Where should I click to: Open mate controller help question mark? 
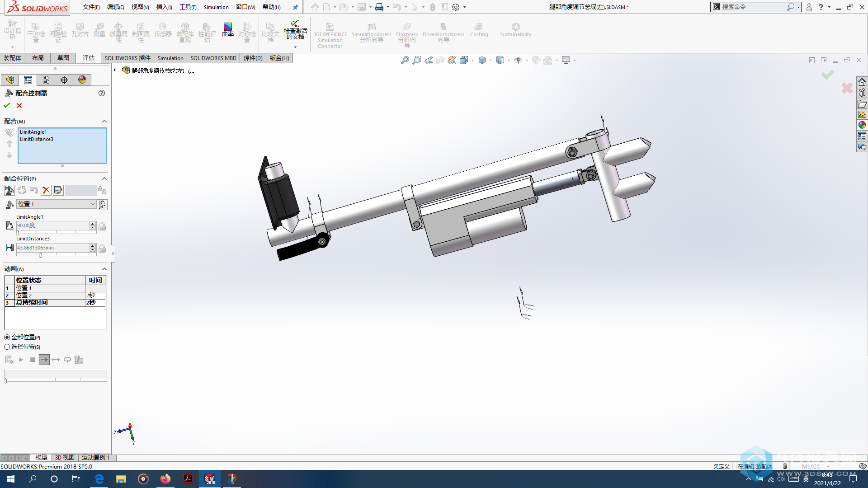click(102, 93)
